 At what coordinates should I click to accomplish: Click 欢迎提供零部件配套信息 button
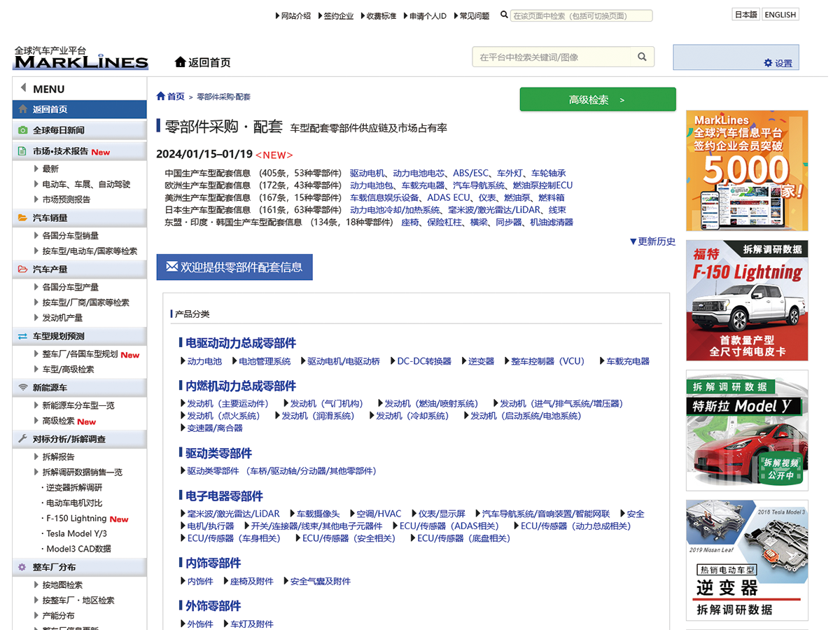(234, 267)
